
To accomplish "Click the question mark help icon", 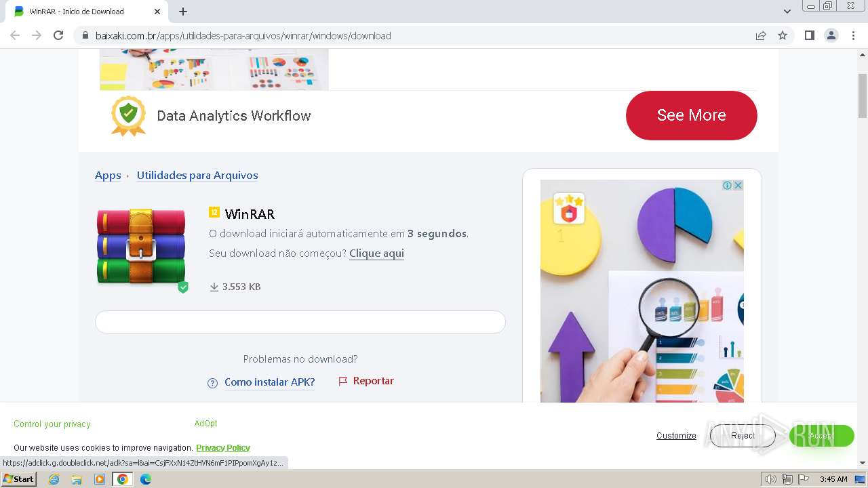I will 213,383.
